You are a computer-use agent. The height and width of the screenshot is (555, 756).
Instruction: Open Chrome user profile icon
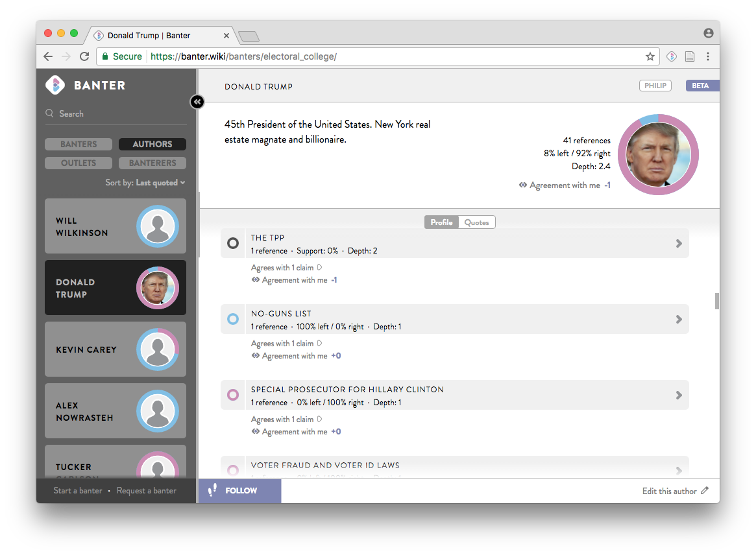click(x=708, y=33)
